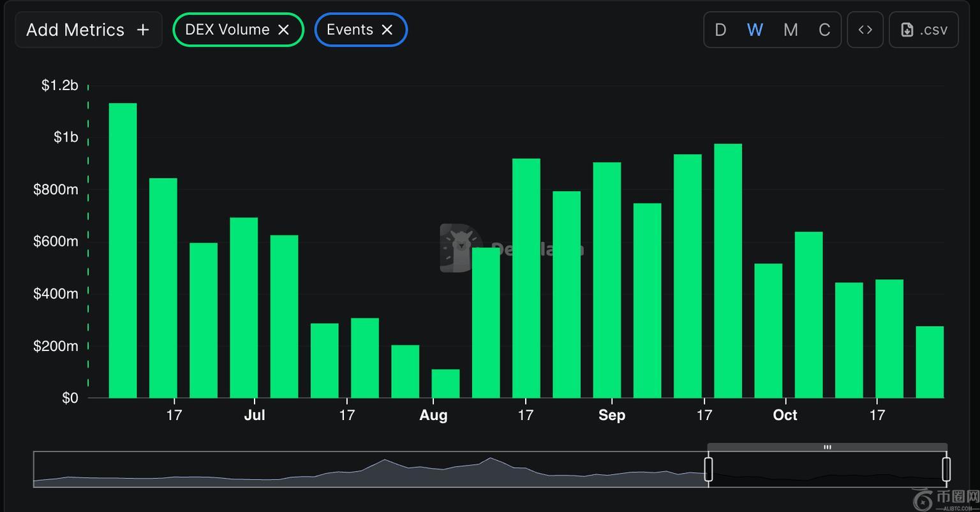Remove DEX Volume metric via X icon
Viewport: 980px width, 512px height.
pos(284,30)
